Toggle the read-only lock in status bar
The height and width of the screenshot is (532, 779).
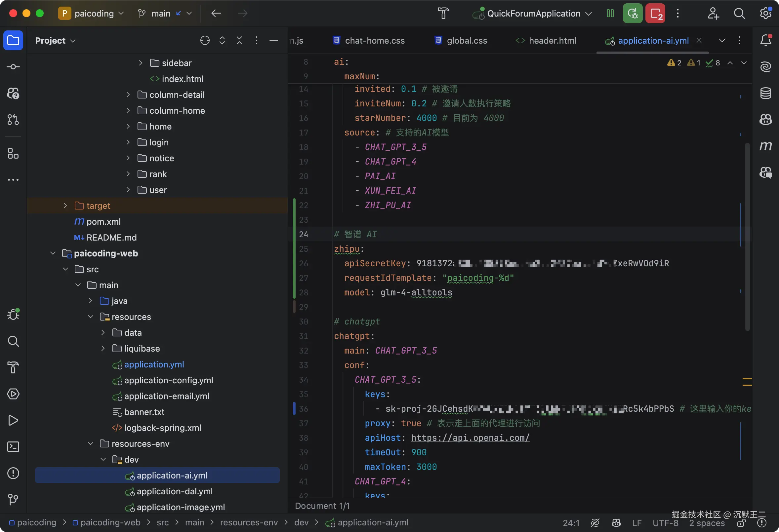click(741, 523)
